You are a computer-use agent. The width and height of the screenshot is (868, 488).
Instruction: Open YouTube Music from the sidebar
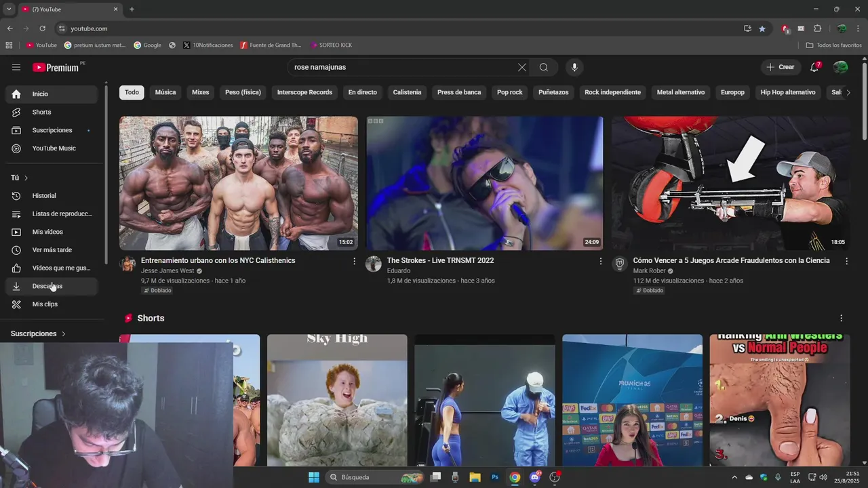coord(52,148)
